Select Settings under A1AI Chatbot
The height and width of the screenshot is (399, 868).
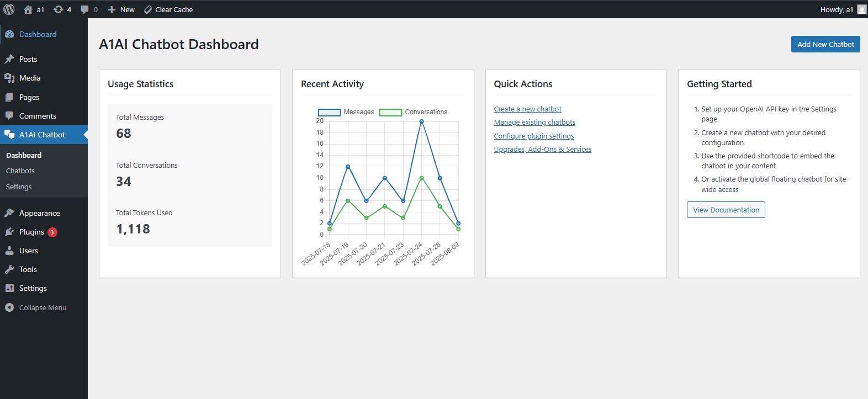click(x=19, y=187)
